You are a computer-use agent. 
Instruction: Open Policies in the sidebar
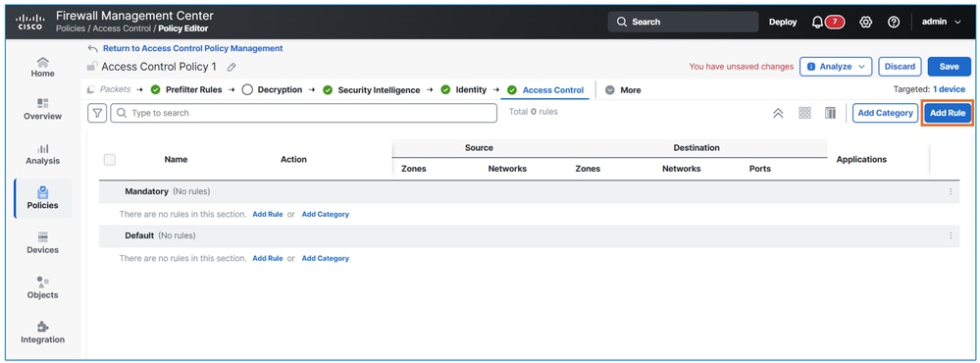point(42,198)
